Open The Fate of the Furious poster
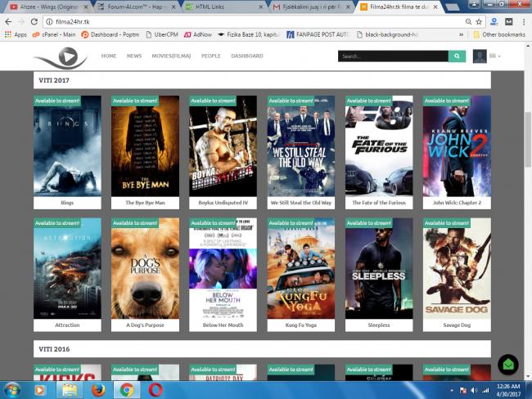Image resolution: width=532 pixels, height=399 pixels. [379, 146]
